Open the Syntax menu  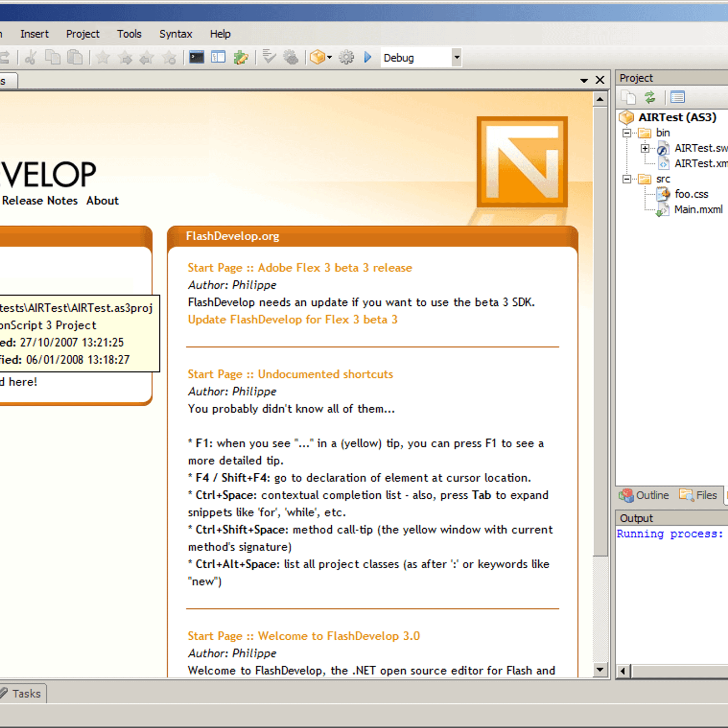tap(176, 34)
